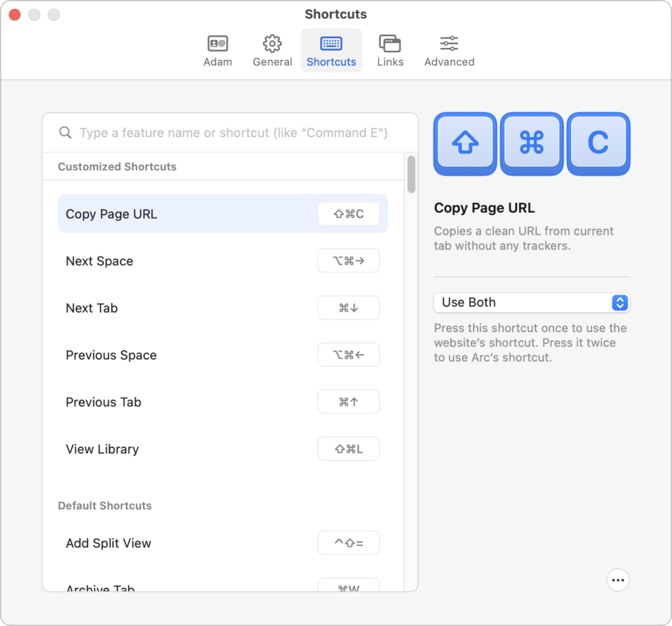This screenshot has height=626, width=672.
Task: Open the three-dot more options button
Action: (618, 579)
